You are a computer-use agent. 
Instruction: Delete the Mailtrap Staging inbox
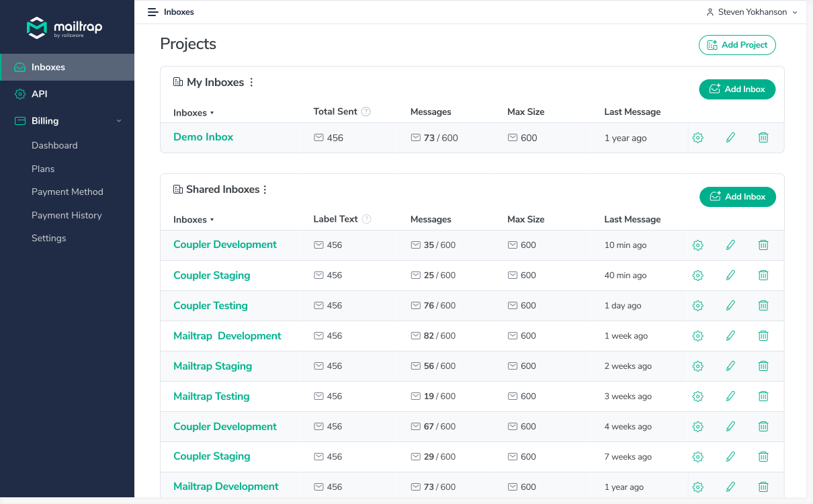pos(763,366)
